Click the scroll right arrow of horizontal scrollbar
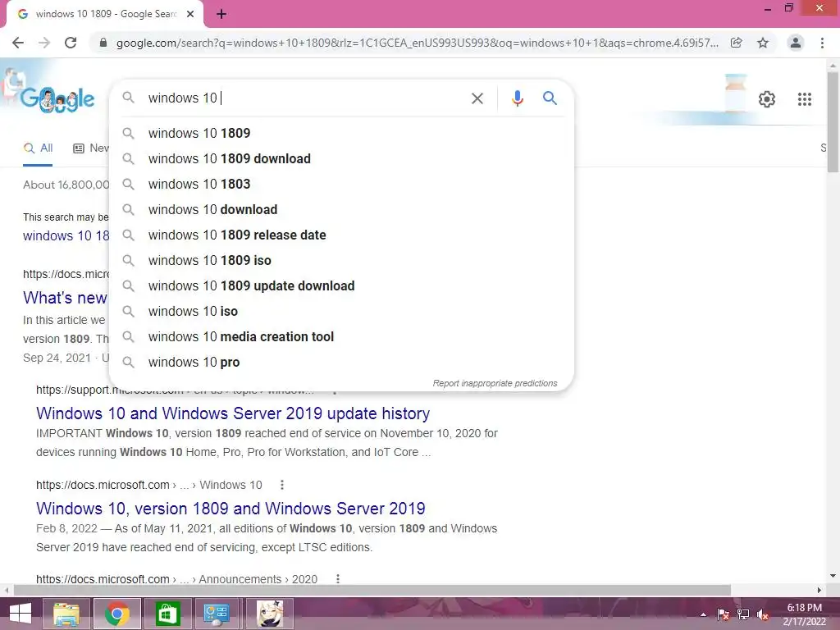The width and height of the screenshot is (840, 630). 819,590
